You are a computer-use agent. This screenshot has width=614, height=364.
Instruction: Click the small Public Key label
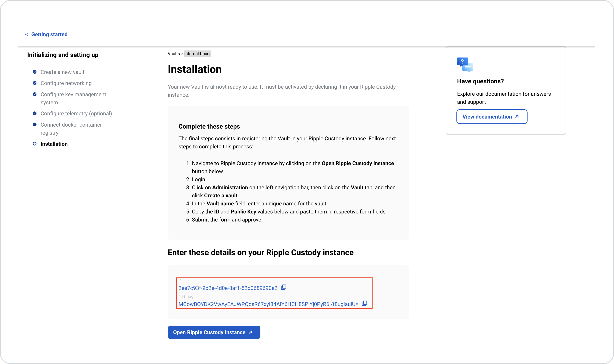tap(186, 297)
